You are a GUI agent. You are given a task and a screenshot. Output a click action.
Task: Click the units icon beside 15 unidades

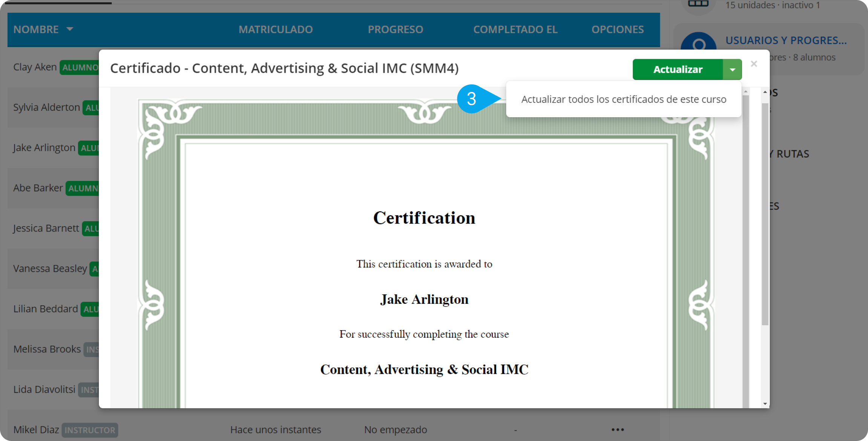point(698,4)
